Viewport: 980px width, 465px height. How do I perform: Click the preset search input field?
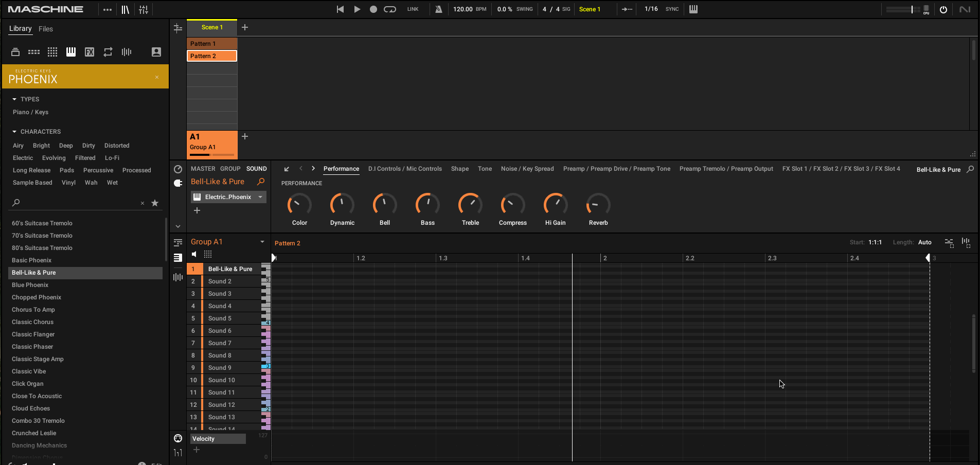(x=77, y=203)
